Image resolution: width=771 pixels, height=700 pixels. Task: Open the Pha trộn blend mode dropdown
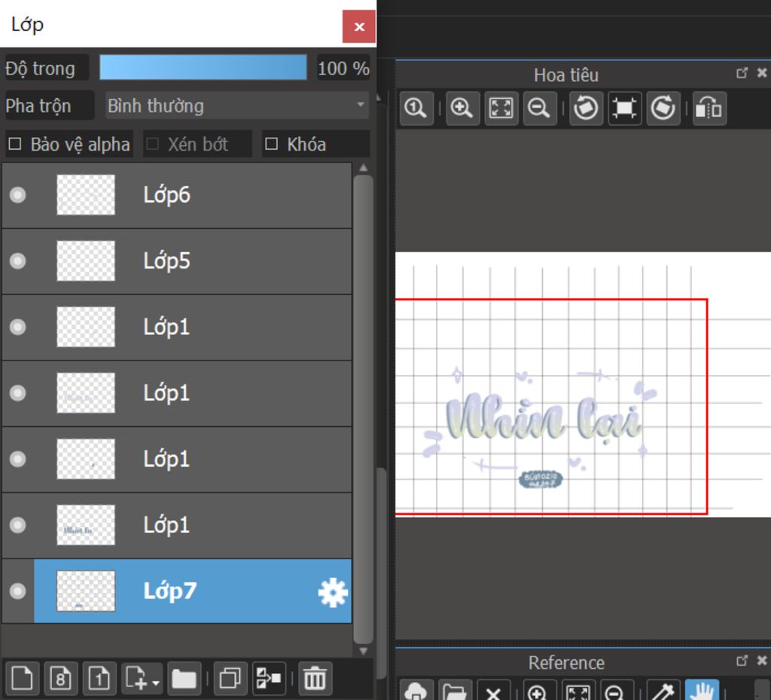point(237,105)
